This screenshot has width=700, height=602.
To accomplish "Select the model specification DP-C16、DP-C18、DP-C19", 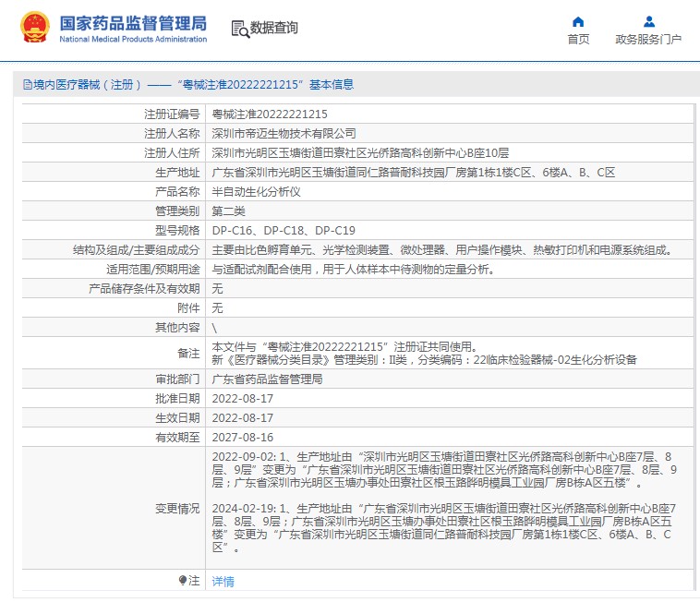I will click(x=284, y=231).
